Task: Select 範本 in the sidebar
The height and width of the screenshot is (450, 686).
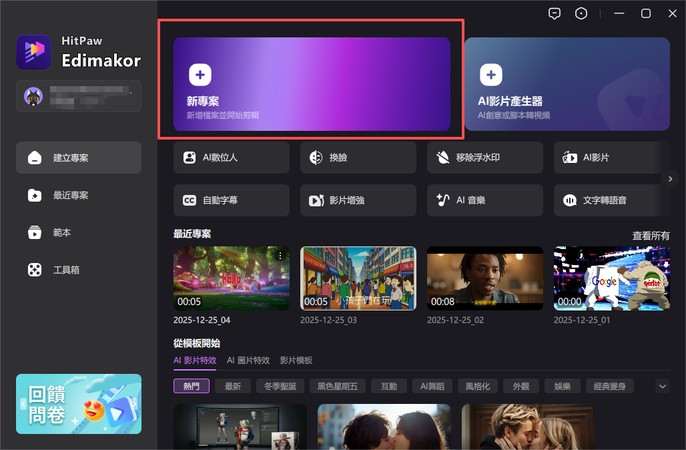Action: (79, 232)
